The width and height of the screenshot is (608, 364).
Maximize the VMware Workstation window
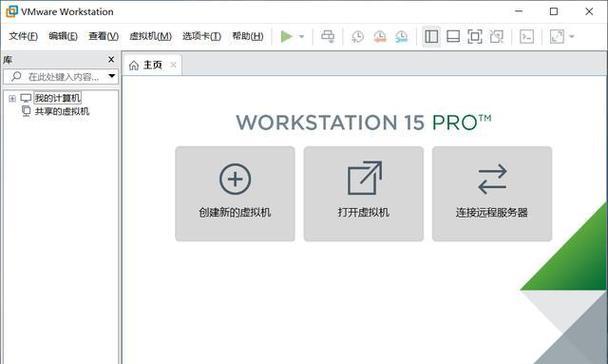pos(554,12)
